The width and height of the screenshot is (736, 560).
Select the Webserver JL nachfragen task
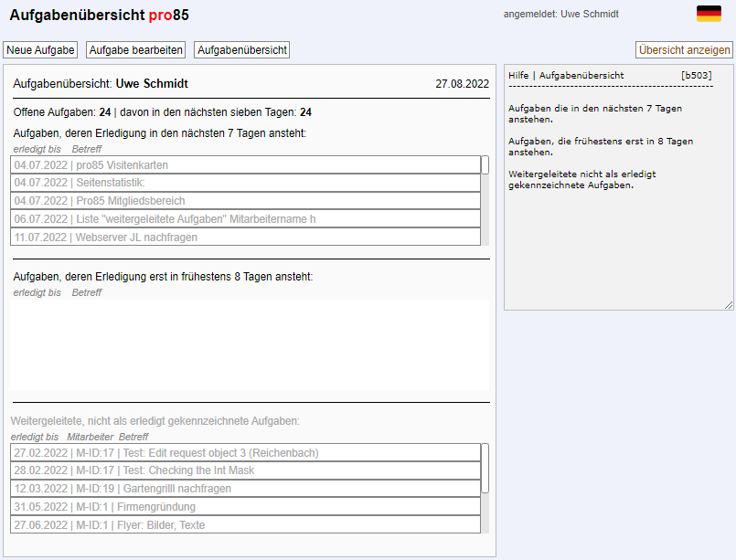pos(245,238)
